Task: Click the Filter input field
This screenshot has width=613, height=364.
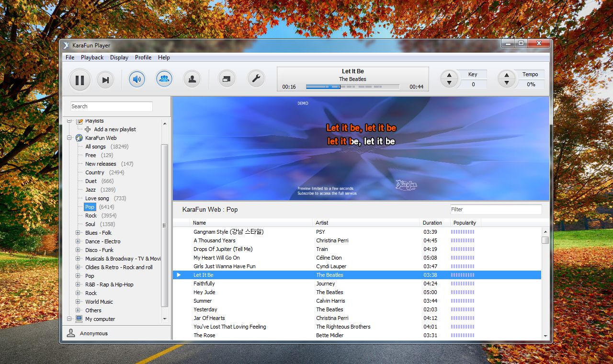Action: tap(496, 209)
